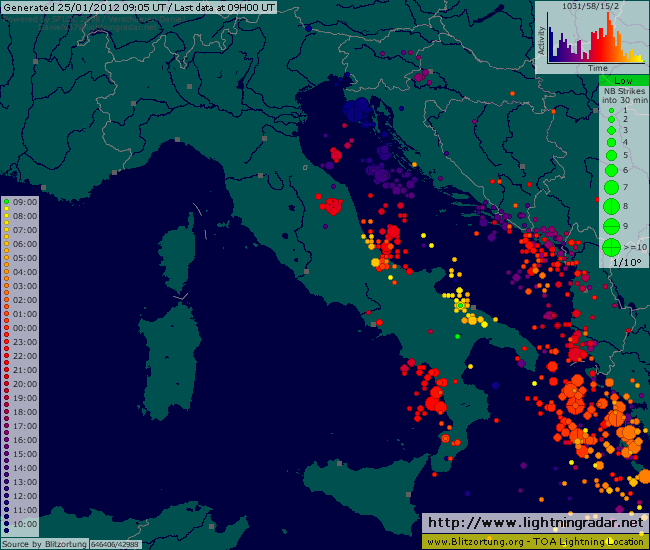Viewport: 650px width, 550px height.
Task: Open the lightningradar.net link
Action: [x=535, y=523]
